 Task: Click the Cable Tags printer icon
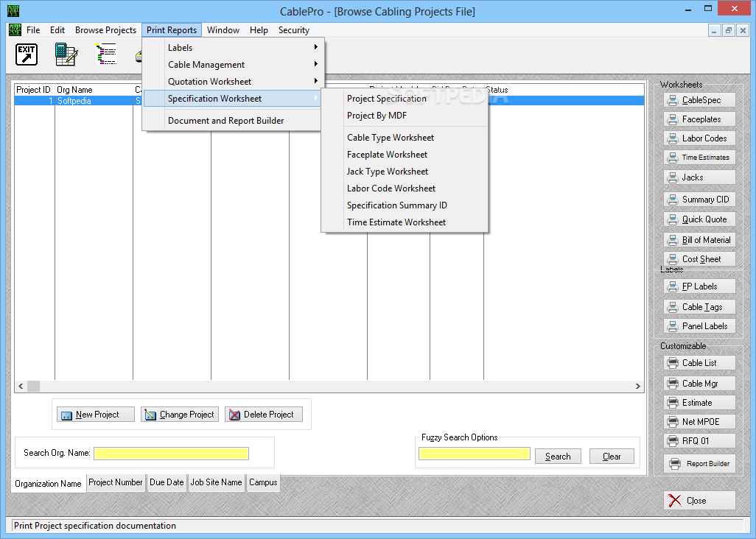(673, 307)
